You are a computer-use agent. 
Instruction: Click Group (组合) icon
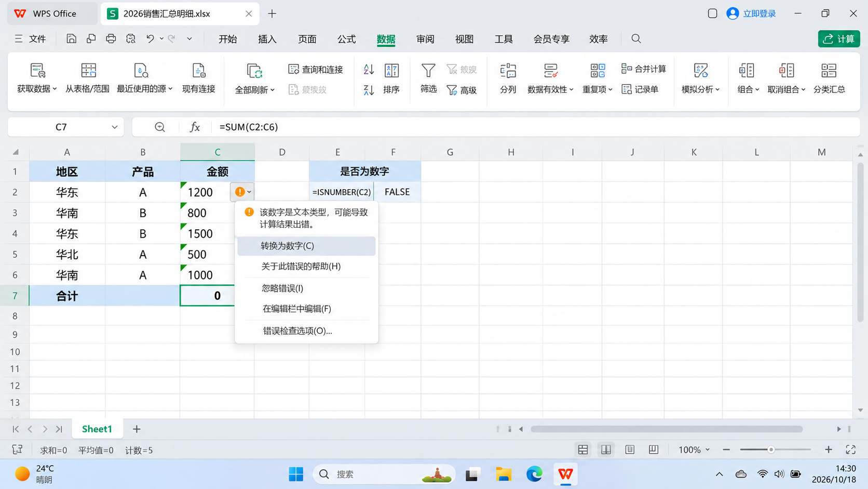pyautogui.click(x=747, y=71)
